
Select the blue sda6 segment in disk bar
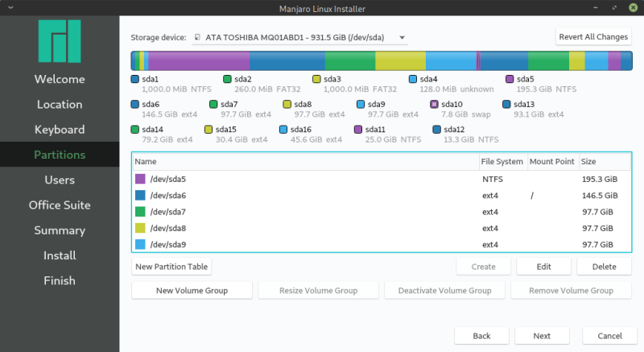click(x=287, y=60)
